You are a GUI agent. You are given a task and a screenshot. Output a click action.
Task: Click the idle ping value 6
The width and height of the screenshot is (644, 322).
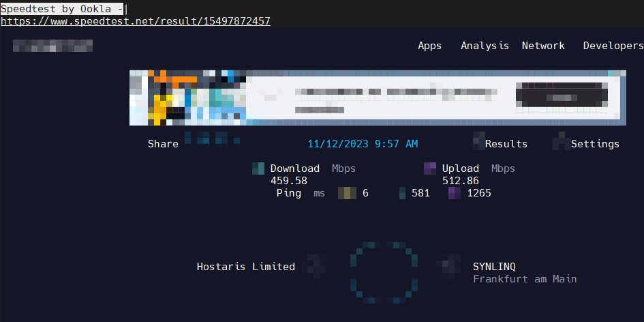tap(365, 193)
